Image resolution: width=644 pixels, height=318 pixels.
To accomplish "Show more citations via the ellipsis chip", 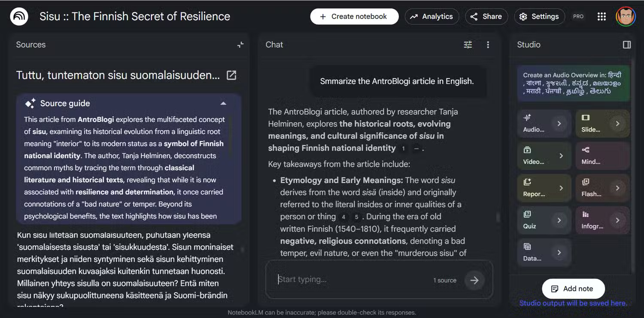I will pyautogui.click(x=416, y=148).
